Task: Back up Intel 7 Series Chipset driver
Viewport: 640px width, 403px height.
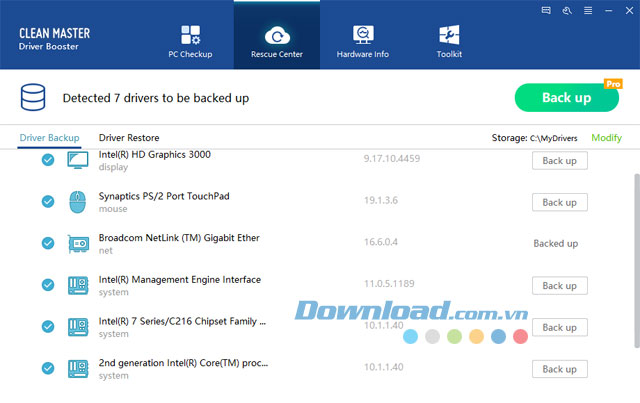Action: coord(560,327)
